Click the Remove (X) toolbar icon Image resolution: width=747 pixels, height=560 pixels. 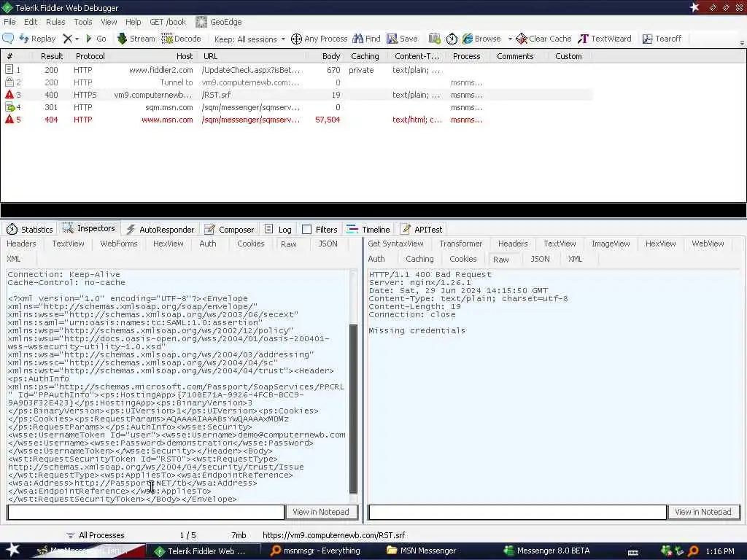[68, 39]
